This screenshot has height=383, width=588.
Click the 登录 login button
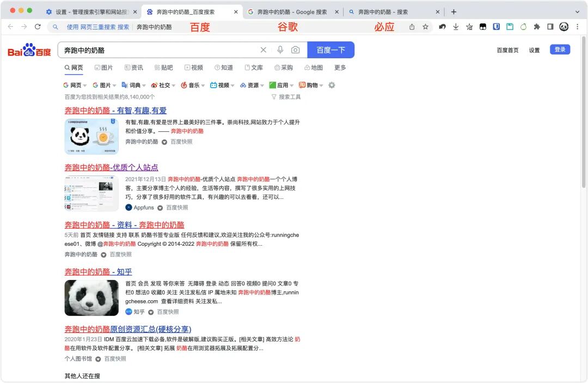(560, 50)
